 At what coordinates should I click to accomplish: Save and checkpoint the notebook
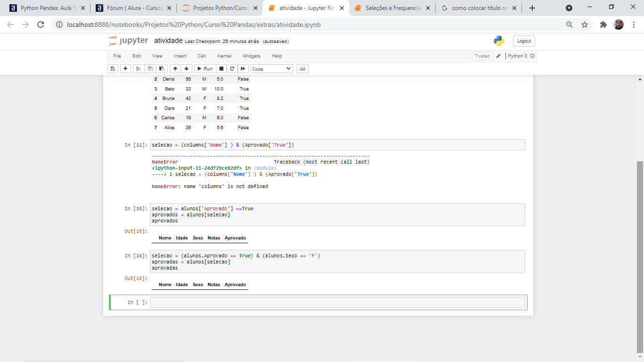[x=113, y=69]
